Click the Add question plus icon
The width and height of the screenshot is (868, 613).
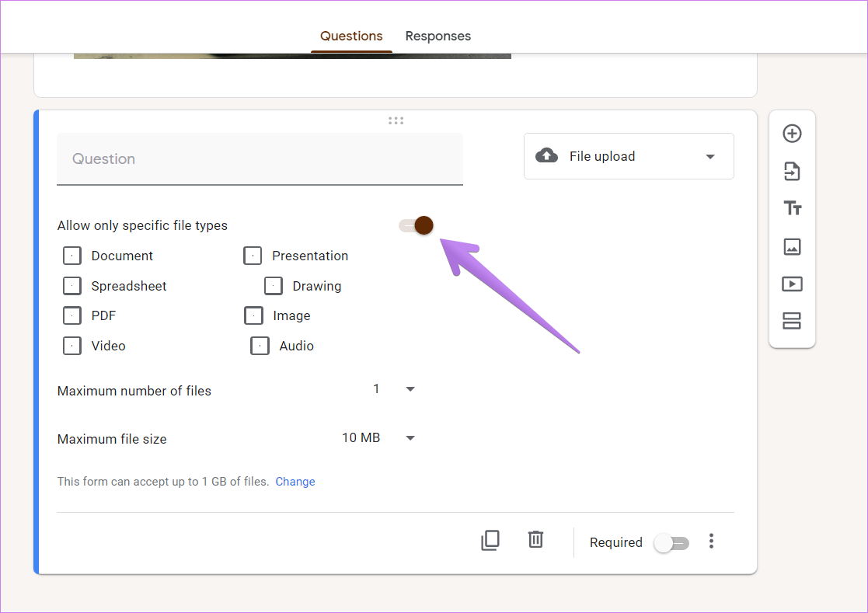pyautogui.click(x=792, y=134)
